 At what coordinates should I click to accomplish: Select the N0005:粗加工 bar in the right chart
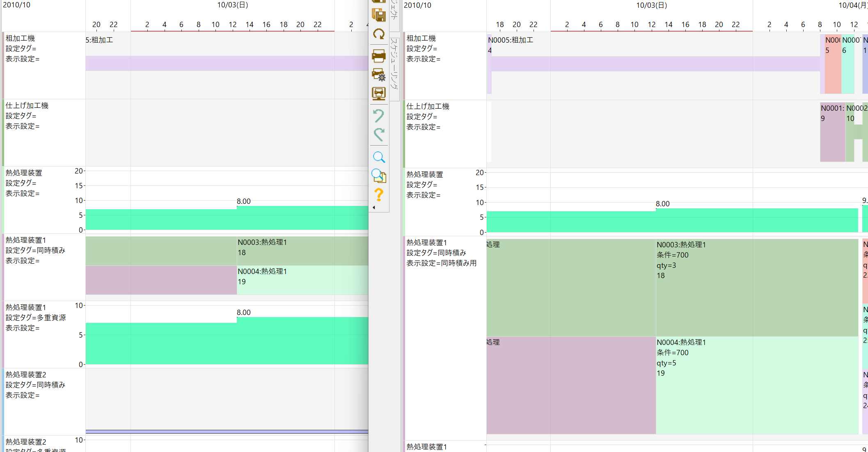coord(656,64)
